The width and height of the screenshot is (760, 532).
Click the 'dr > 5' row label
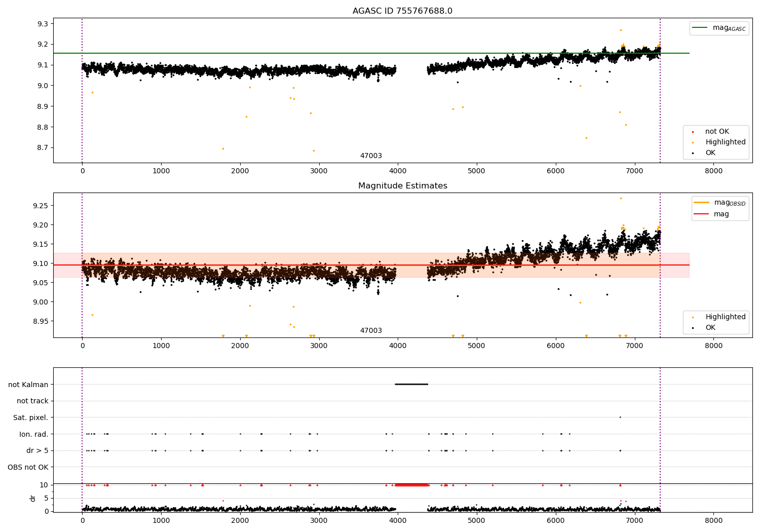pyautogui.click(x=37, y=450)
